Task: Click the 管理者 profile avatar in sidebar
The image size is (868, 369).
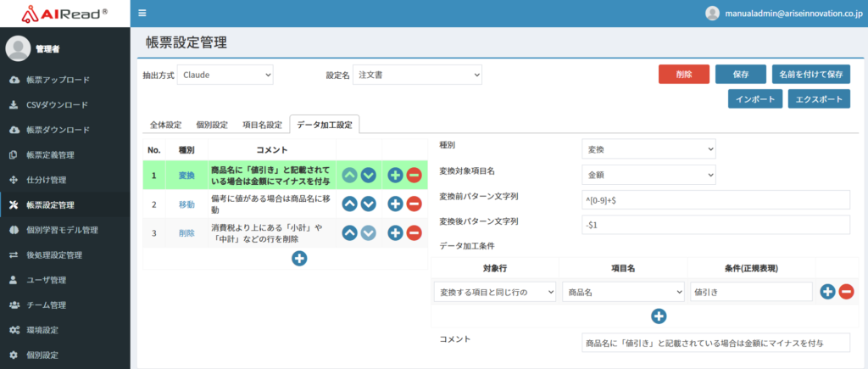Action: pos(18,48)
